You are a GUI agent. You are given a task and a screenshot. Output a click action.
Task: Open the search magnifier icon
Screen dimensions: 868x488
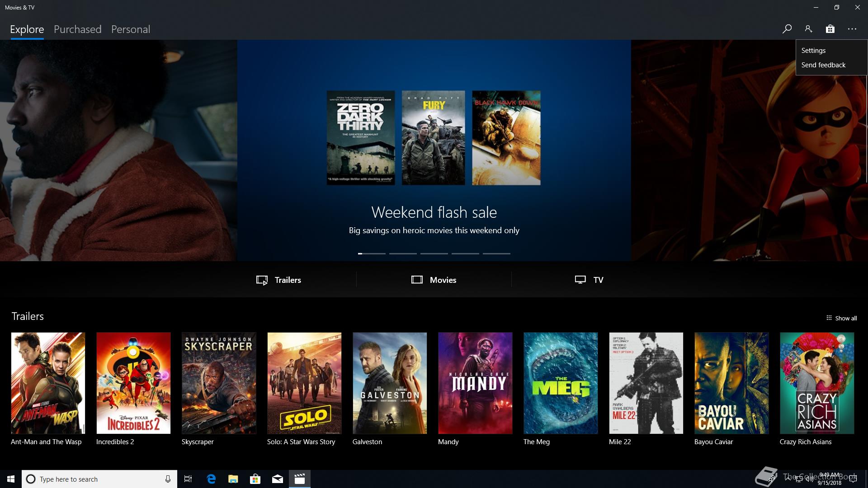pos(787,29)
